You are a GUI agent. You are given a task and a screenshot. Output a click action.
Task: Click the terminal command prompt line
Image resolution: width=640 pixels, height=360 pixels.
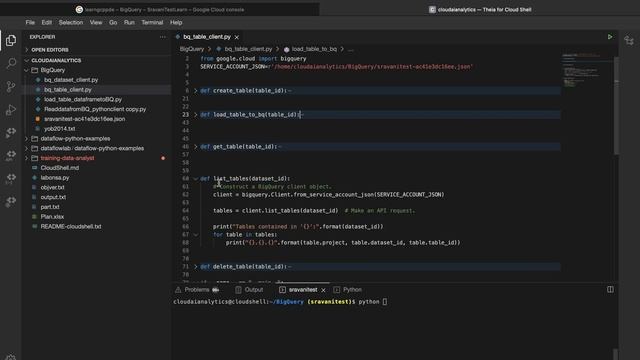click(280, 302)
